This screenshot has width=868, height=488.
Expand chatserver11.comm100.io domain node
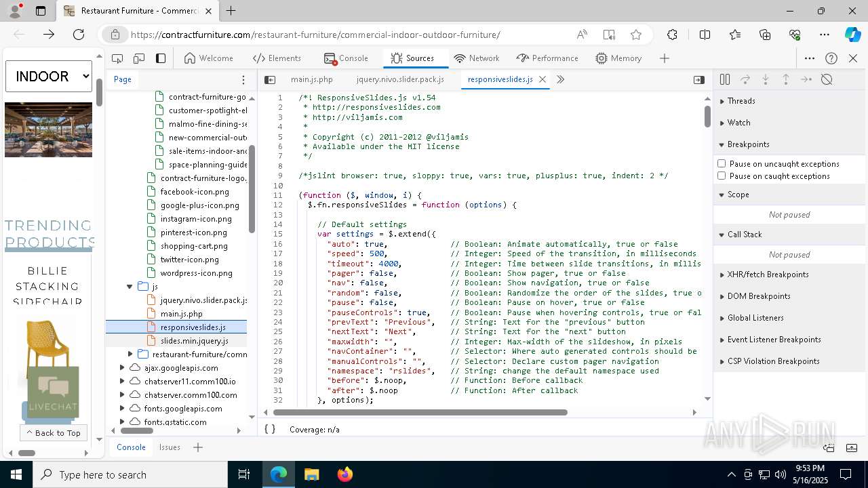click(x=122, y=382)
